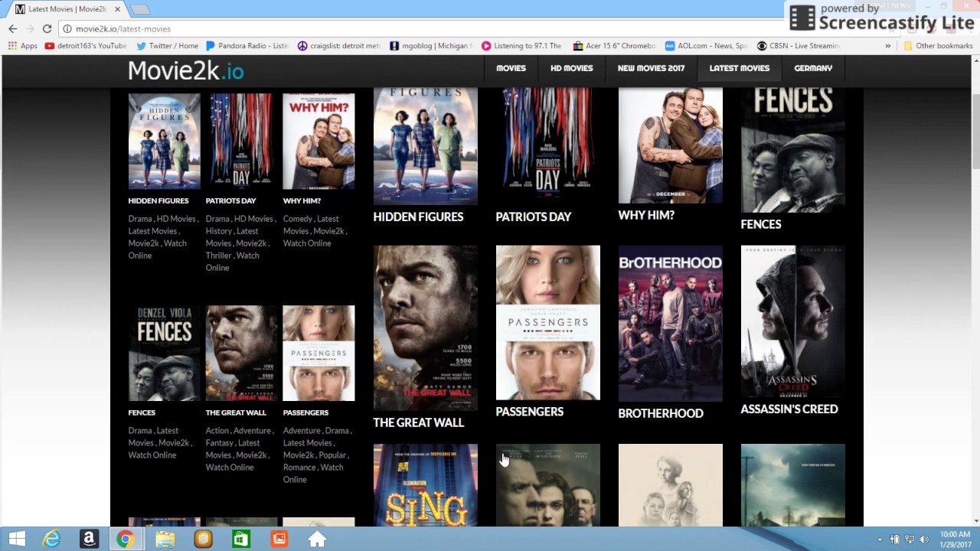Open HD MOVIES menu item

(x=571, y=68)
